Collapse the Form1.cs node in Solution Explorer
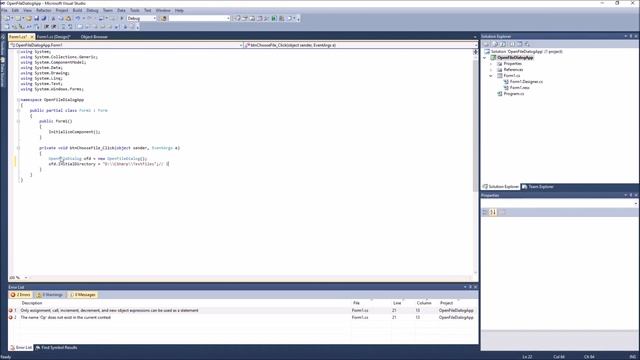Viewport: 640px width, 360px height. pos(491,76)
